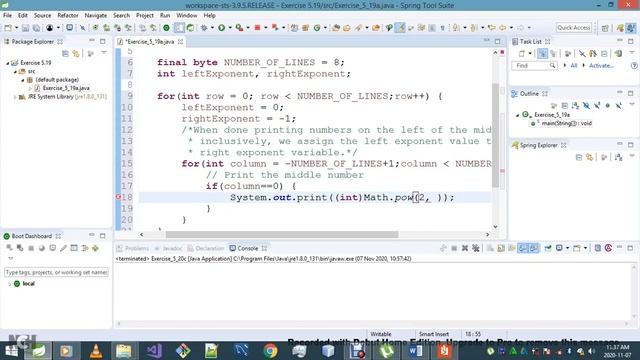The width and height of the screenshot is (640, 360).
Task: Click Collapse All in Package Explorer
Action: [65, 53]
